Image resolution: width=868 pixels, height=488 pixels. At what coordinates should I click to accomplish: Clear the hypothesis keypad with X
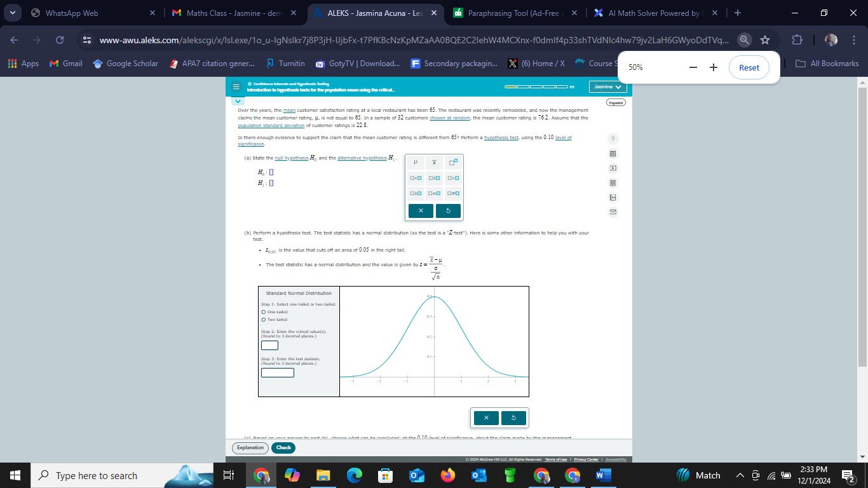click(x=421, y=211)
